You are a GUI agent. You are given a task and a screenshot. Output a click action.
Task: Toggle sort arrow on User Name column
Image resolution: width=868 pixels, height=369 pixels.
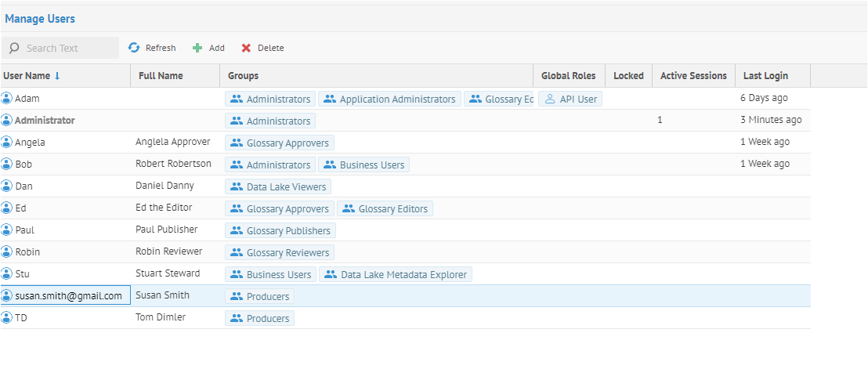pyautogui.click(x=57, y=76)
